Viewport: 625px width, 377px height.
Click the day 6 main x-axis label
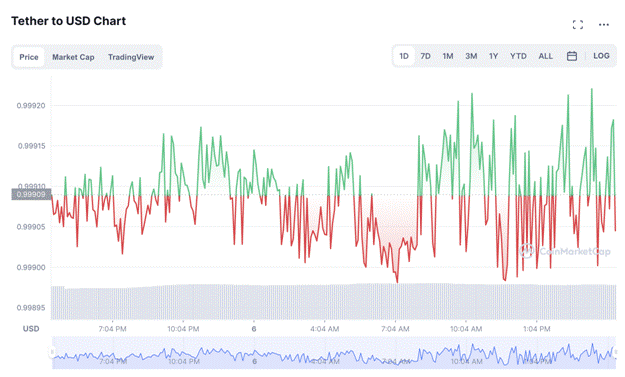[254, 329]
